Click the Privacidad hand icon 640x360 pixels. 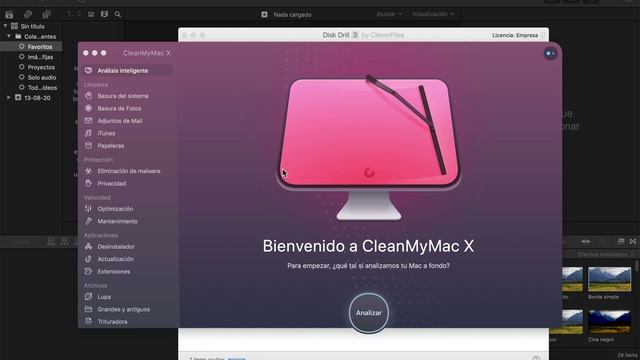point(89,183)
